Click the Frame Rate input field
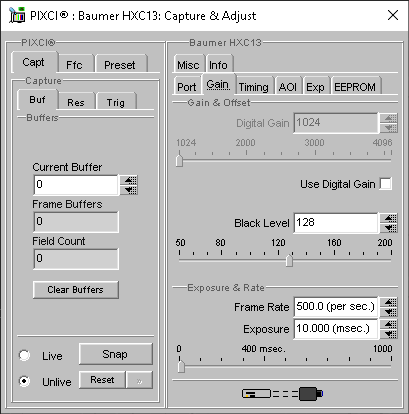Viewport: 409px width, 414px height. coord(336,307)
